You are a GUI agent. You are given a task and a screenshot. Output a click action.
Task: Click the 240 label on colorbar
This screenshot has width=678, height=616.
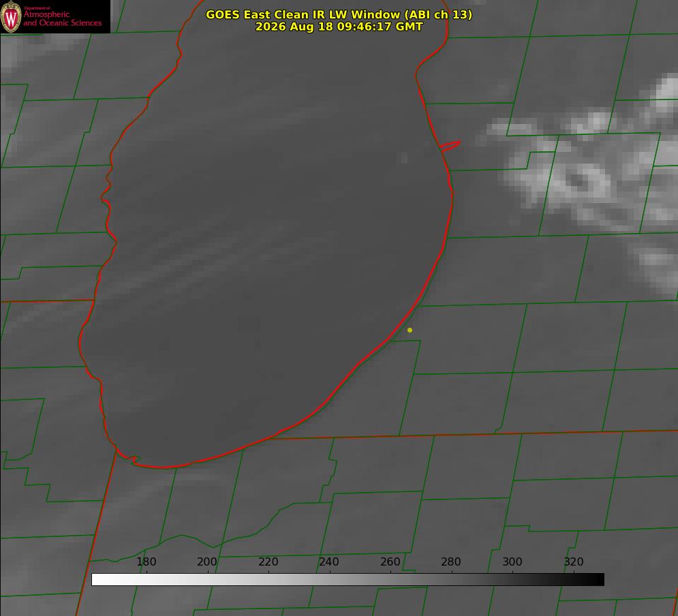tap(328, 561)
